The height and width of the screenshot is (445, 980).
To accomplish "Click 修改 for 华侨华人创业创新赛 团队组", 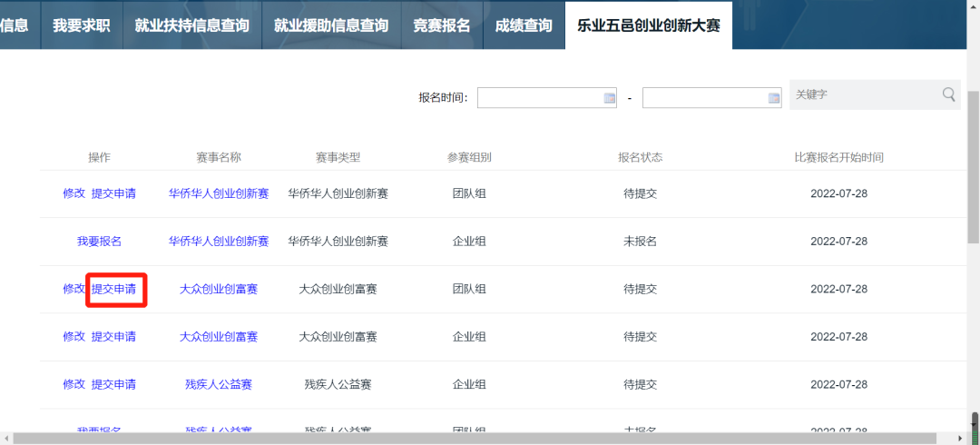I will [x=73, y=193].
